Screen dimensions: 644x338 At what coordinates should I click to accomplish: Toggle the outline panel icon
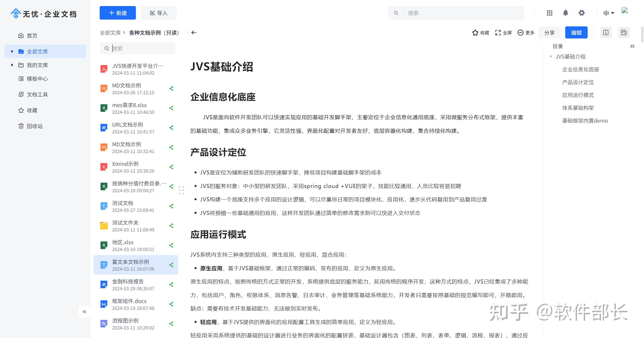pyautogui.click(x=624, y=32)
